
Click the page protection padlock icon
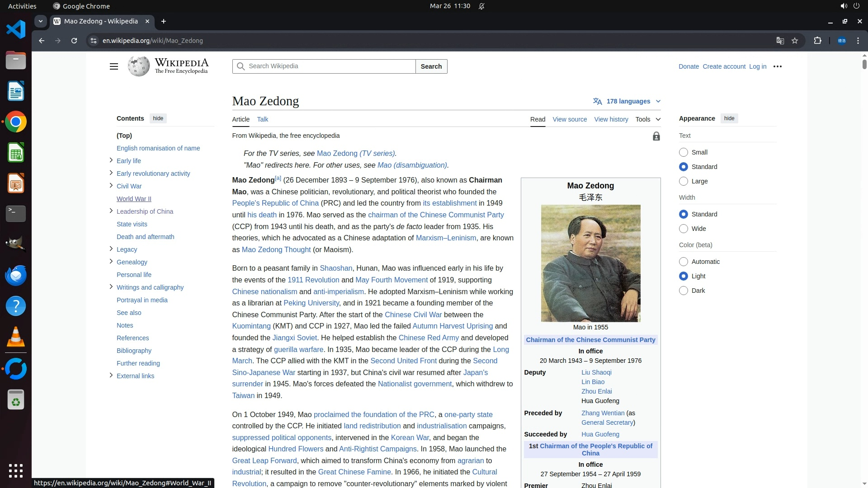click(656, 136)
